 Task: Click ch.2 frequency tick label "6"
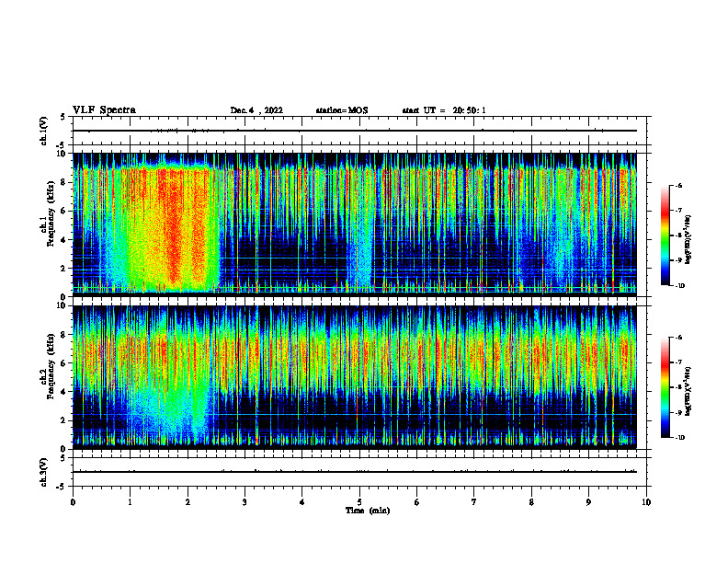click(x=63, y=363)
